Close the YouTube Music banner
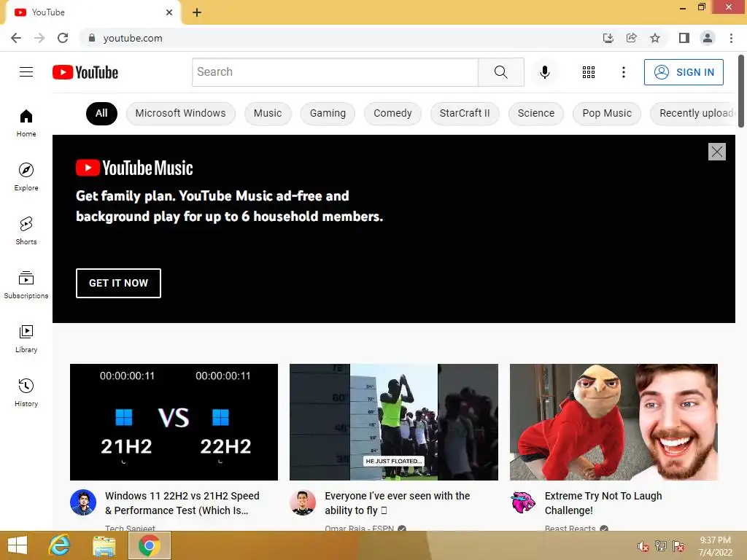Image resolution: width=747 pixels, height=560 pixels. tap(716, 152)
